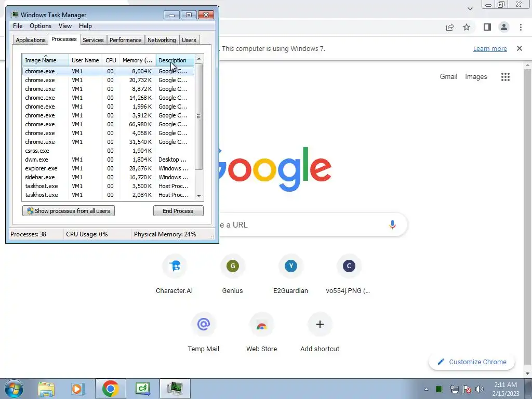Screen dimensions: 532x399
Task: Open the Learn more link
Action: [x=490, y=48]
